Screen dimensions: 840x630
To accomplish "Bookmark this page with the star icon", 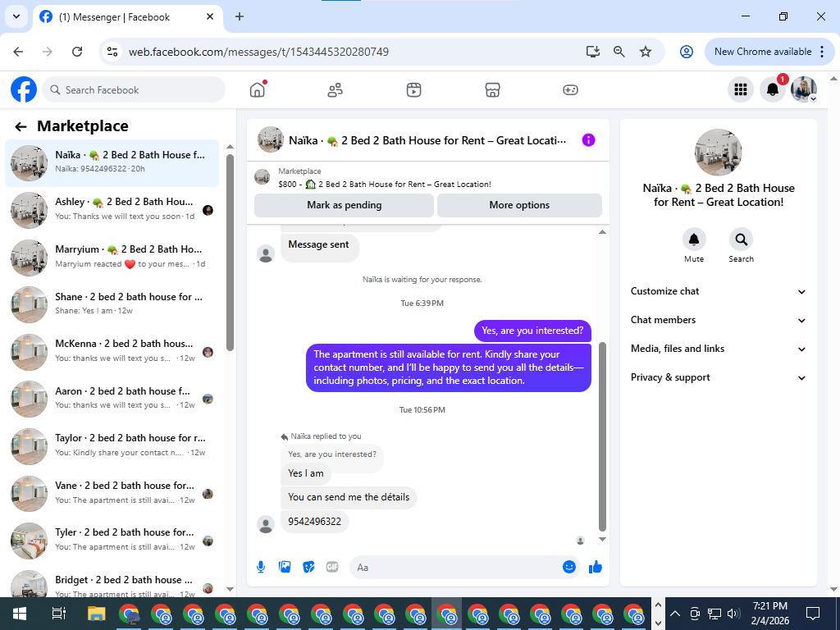I will pos(646,52).
